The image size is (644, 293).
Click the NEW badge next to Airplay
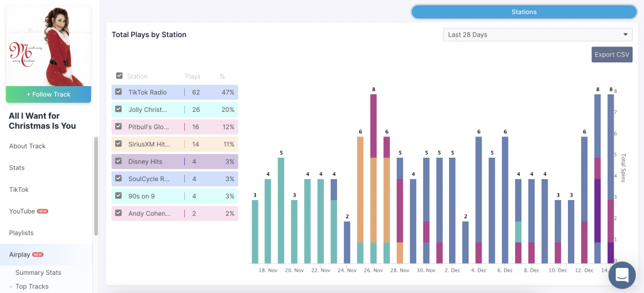[38, 255]
